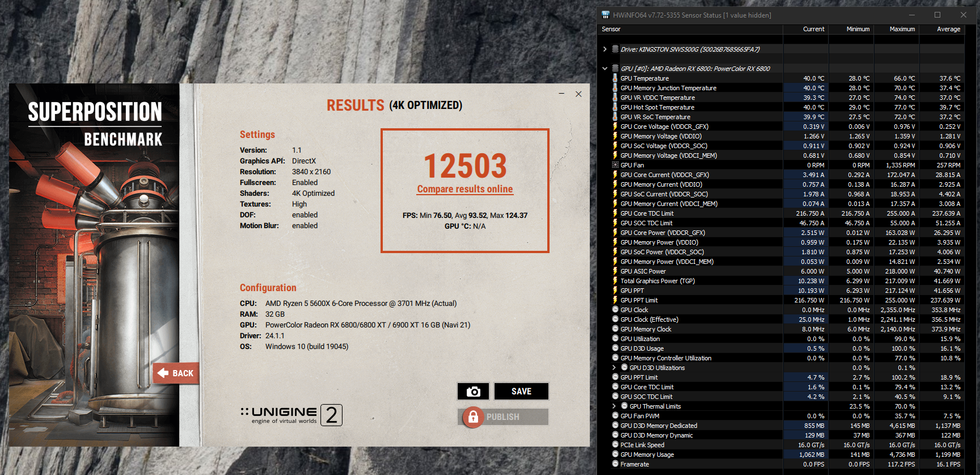Screen dimensions: 980x475
Task: Click the '172.047 A' maximum core current value
Action: click(901, 175)
